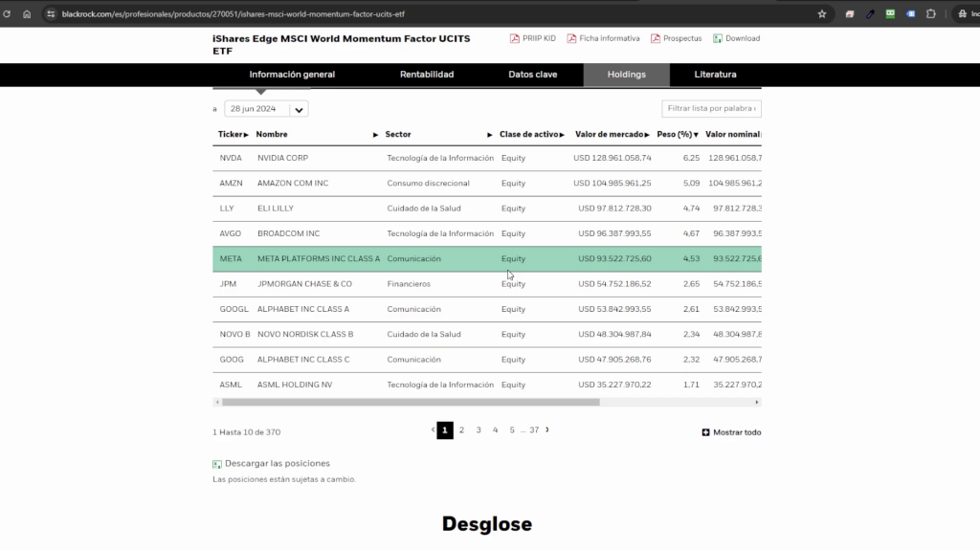This screenshot has height=551, width=980.
Task: Open site information icon in address bar
Action: coord(51,13)
